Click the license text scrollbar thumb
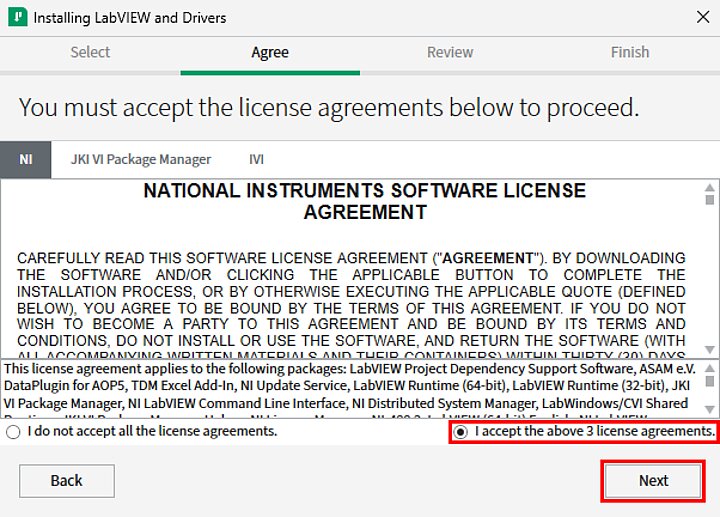Image resolution: width=720 pixels, height=517 pixels. click(x=709, y=200)
